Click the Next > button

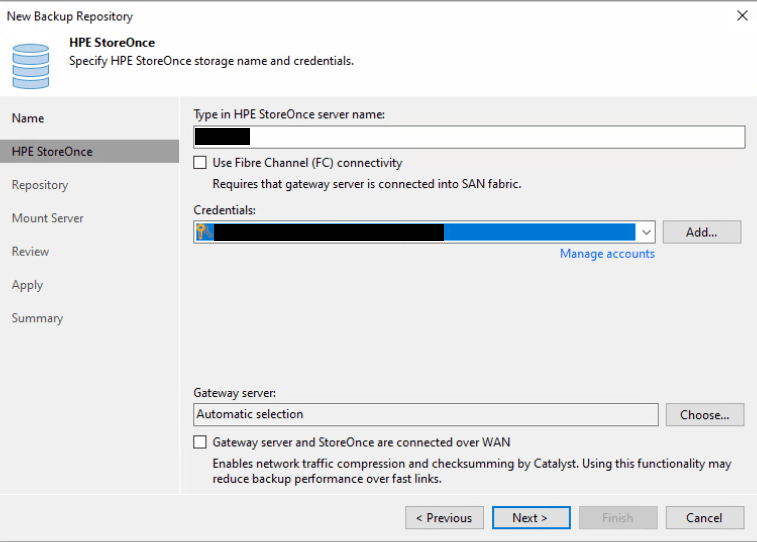(530, 518)
